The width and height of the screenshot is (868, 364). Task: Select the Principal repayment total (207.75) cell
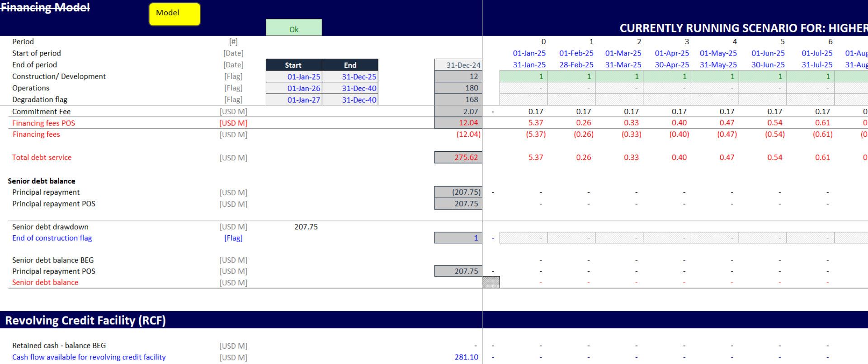point(458,192)
